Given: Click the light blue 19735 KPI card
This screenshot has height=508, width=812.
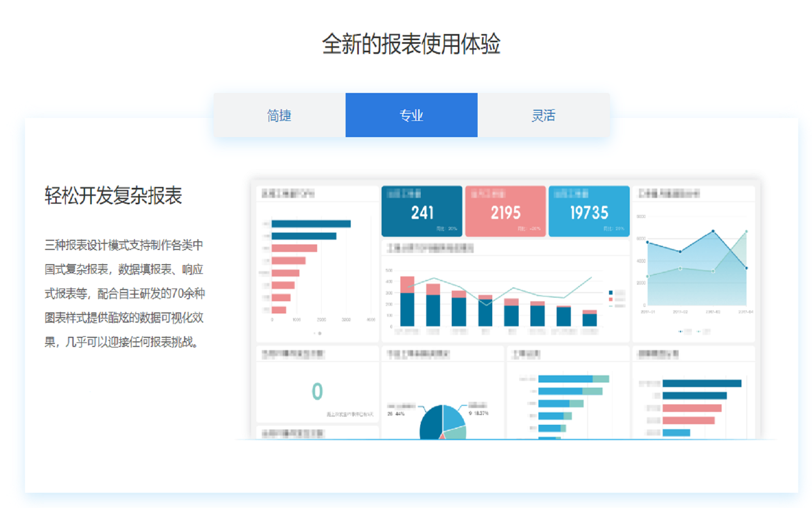Looking at the screenshot, I should [589, 211].
